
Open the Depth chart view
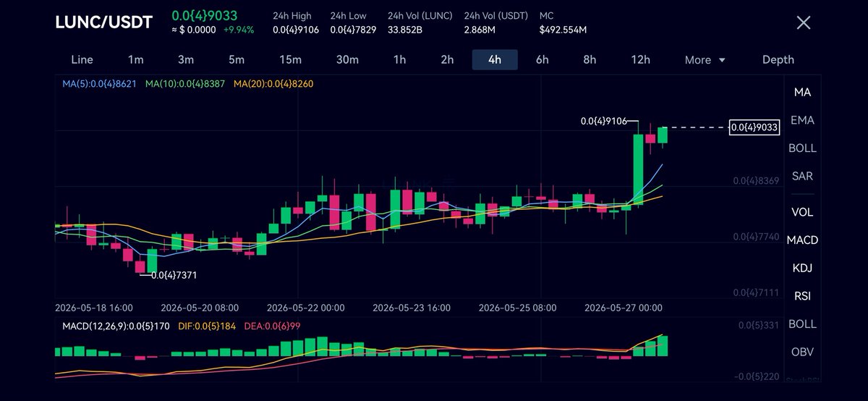[778, 60]
